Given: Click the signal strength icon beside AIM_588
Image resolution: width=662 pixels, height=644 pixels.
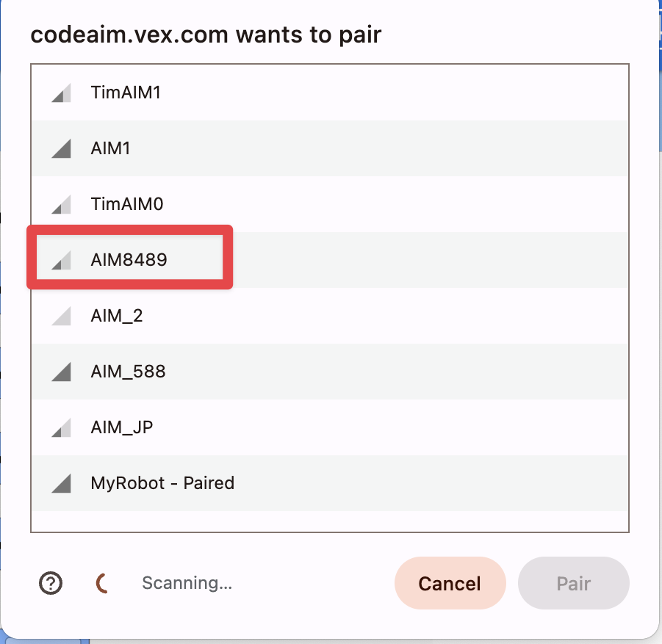Looking at the screenshot, I should pos(62,372).
